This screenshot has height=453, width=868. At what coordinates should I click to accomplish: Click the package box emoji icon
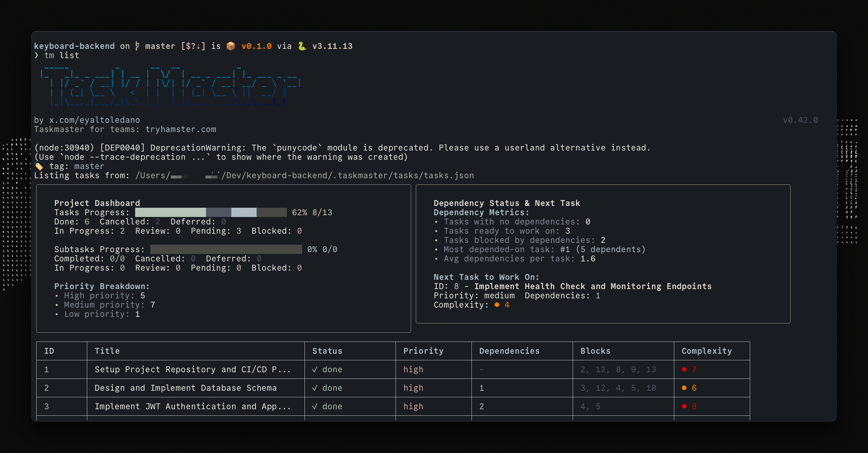click(231, 46)
